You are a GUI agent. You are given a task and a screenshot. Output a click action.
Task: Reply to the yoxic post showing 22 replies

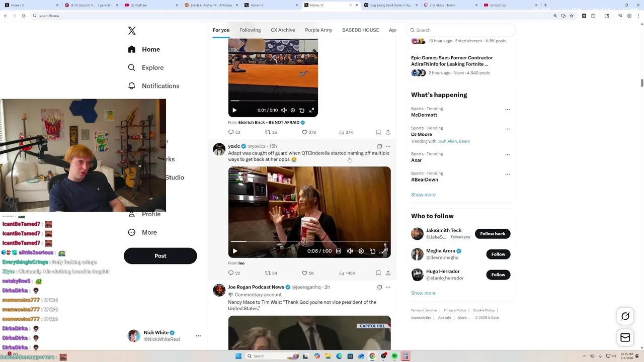[234, 273]
